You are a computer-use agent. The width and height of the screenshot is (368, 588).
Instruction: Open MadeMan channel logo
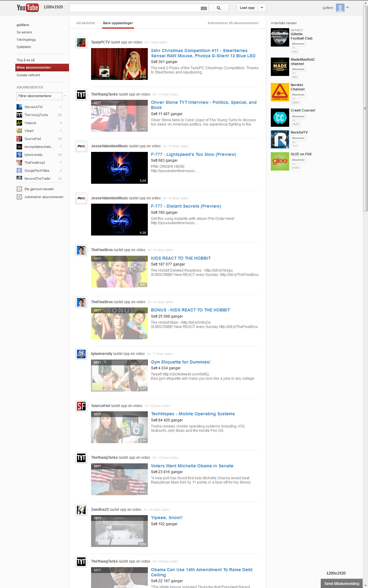(280, 67)
